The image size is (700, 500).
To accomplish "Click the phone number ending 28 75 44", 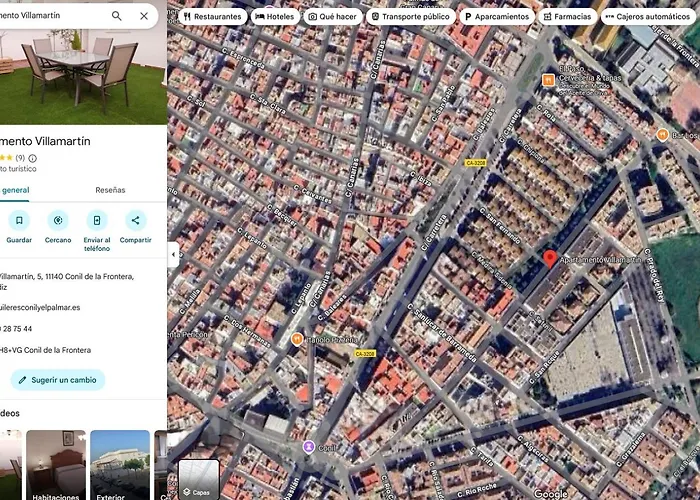I will (16, 329).
